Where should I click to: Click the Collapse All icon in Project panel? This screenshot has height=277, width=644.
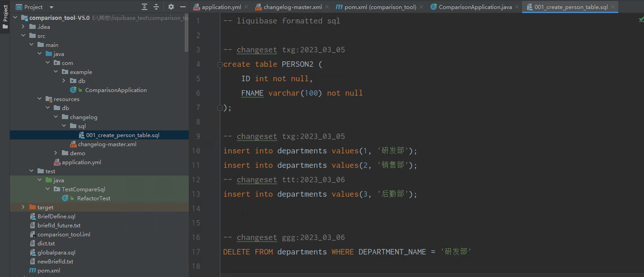[156, 7]
